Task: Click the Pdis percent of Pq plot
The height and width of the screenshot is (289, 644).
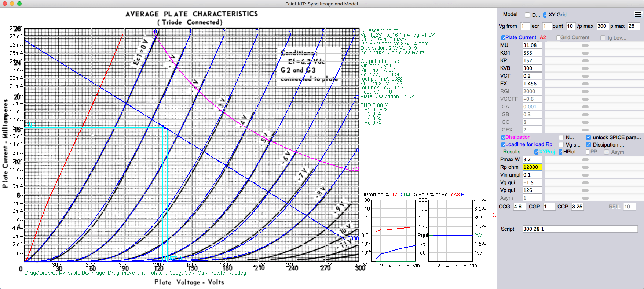Action: [450, 230]
